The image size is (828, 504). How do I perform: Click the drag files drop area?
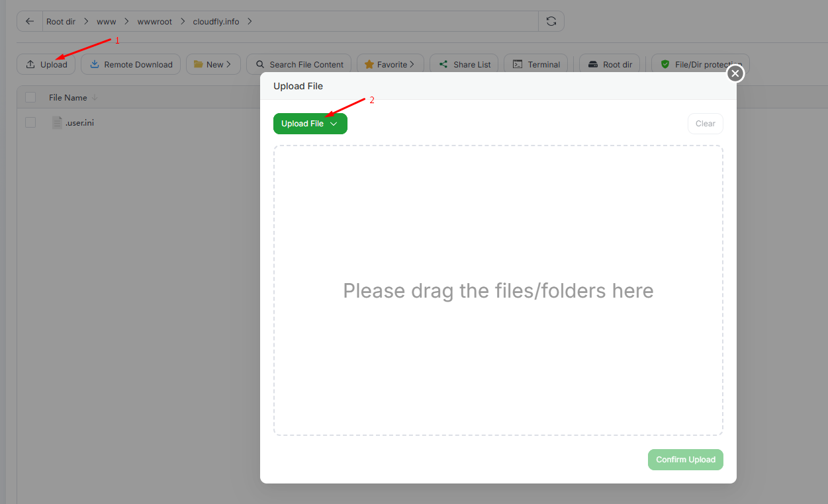[x=498, y=290]
